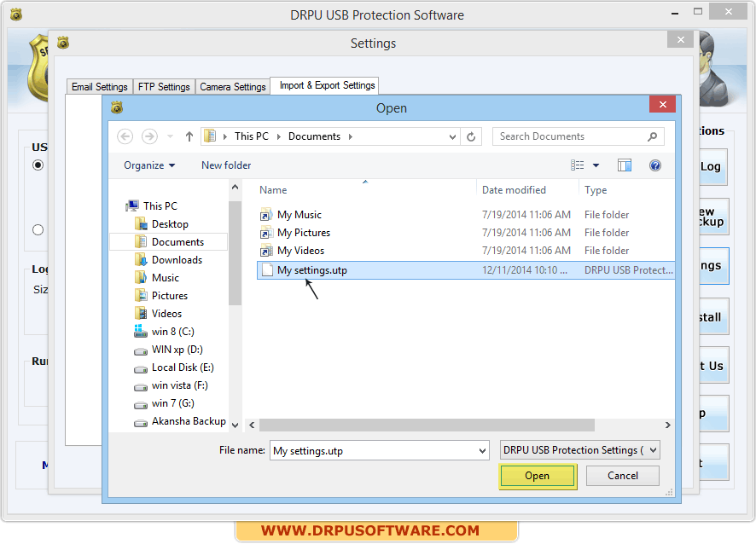
Task: Click the Open button
Action: pos(537,476)
